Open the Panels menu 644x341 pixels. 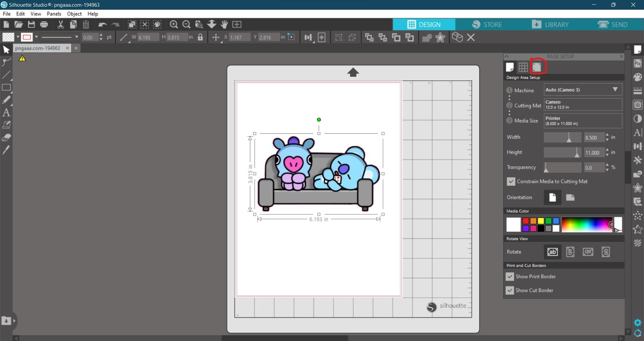pos(54,14)
